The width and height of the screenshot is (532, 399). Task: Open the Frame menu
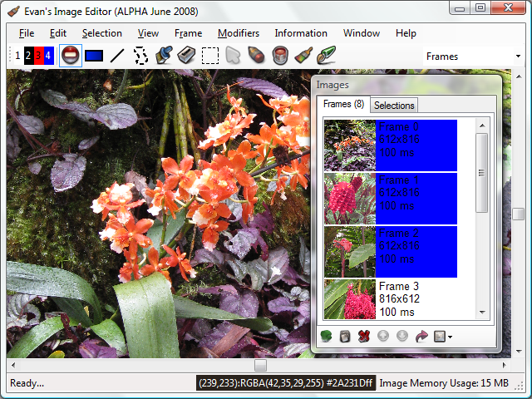pyautogui.click(x=189, y=33)
